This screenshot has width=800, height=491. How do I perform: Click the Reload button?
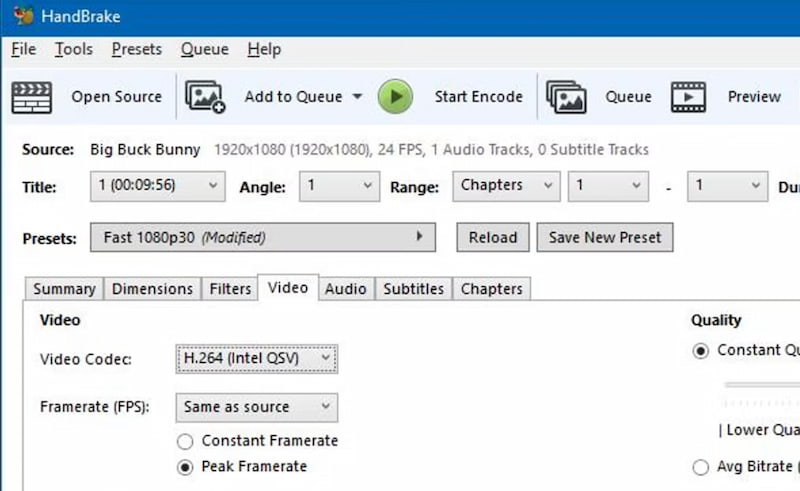tap(492, 237)
